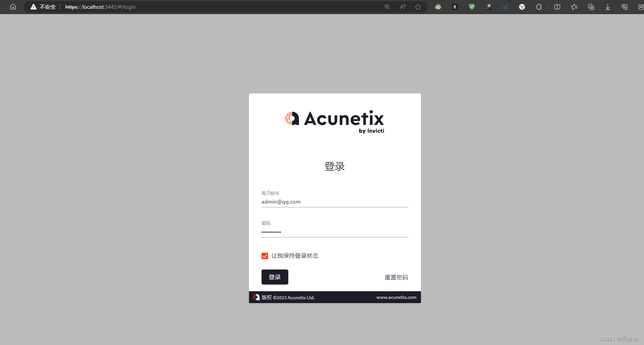Screen dimensions: 644x345
Task: Click the small Acunetix logo in footer
Action: (256, 297)
